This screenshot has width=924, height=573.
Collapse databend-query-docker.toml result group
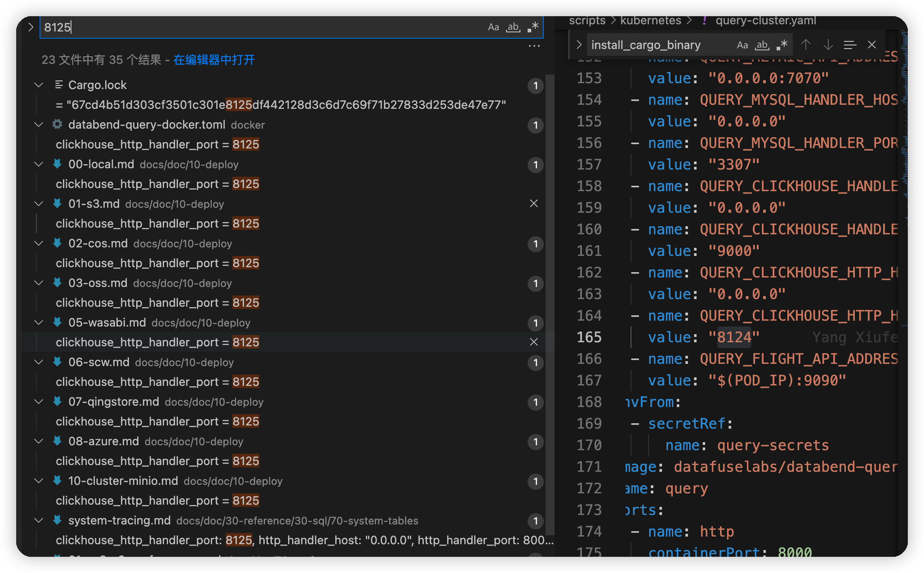(39, 125)
